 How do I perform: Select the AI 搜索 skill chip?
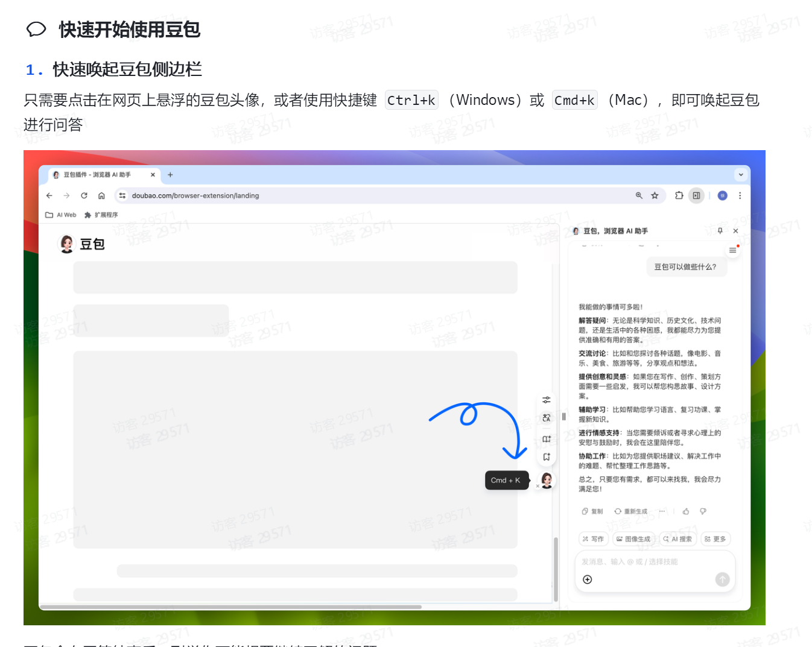677,539
